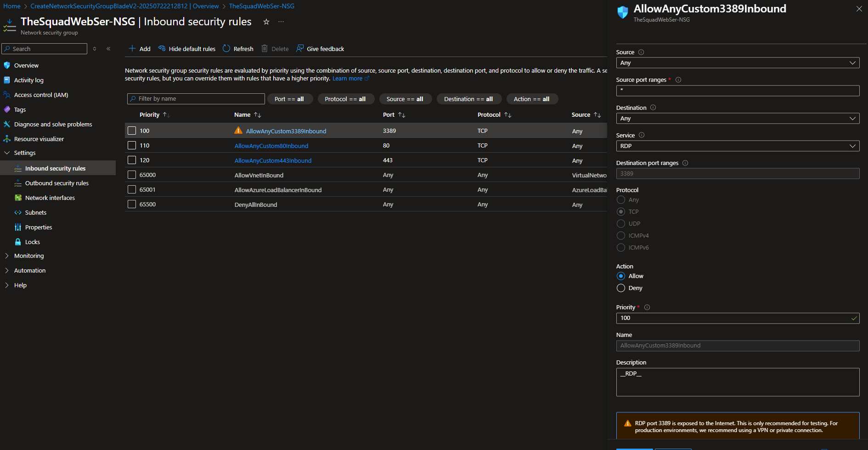Click the Source == all filter pill
868x450 pixels.
tap(405, 99)
